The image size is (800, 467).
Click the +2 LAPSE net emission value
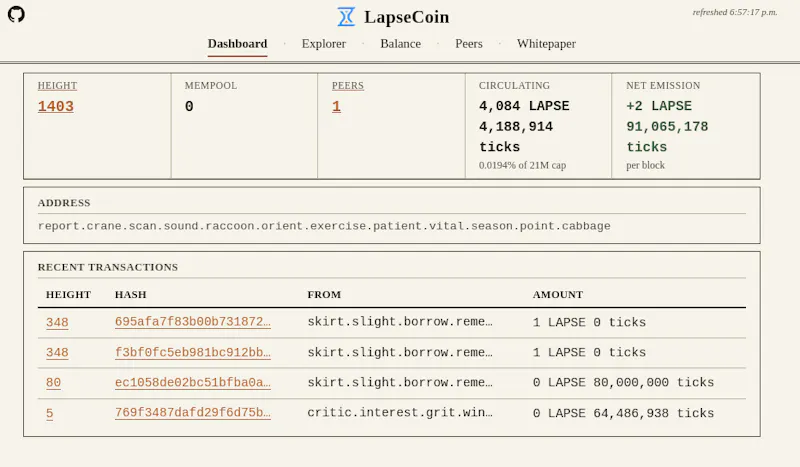point(659,106)
